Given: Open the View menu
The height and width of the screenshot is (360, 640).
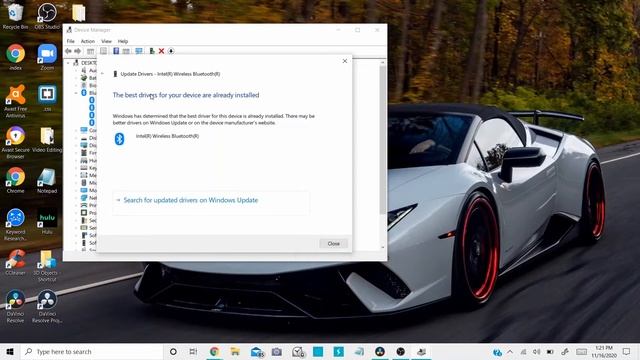Looking at the screenshot, I should [106, 41].
